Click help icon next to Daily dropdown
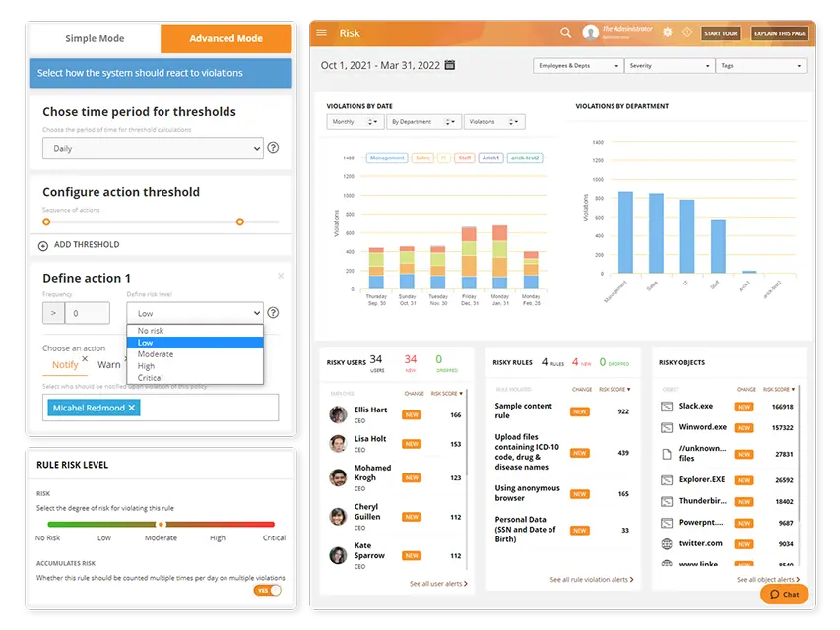This screenshot has width=840, height=630. (x=273, y=148)
